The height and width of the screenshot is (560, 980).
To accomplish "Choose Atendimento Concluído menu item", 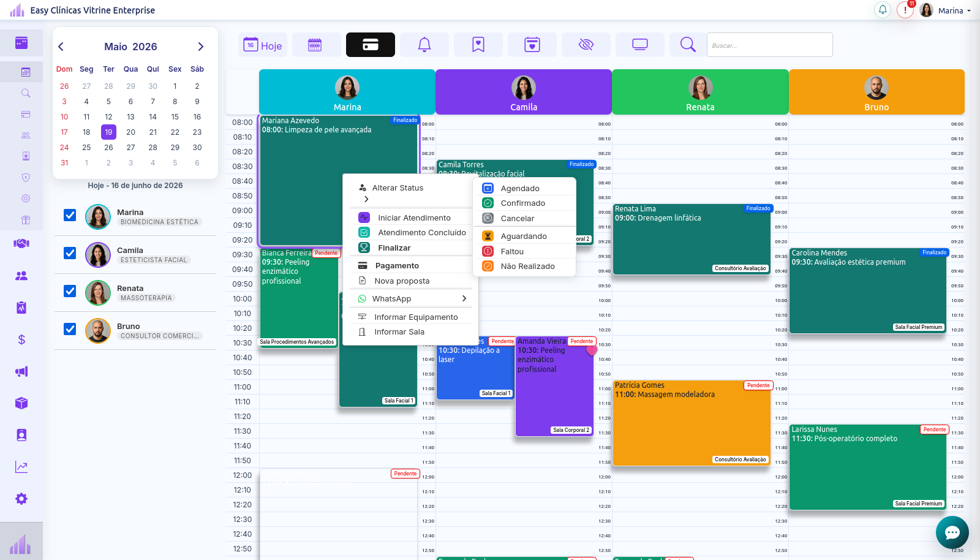I will [x=412, y=233].
